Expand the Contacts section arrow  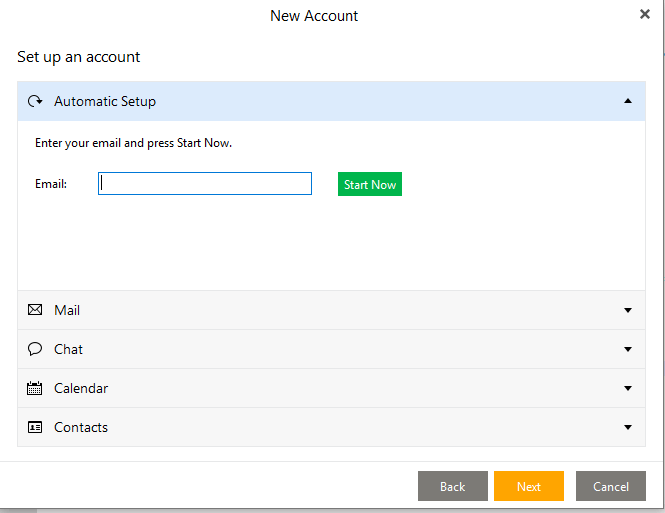pos(628,427)
